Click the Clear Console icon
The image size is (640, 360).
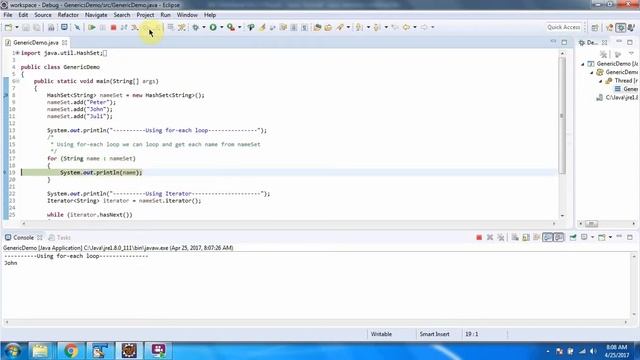point(515,238)
